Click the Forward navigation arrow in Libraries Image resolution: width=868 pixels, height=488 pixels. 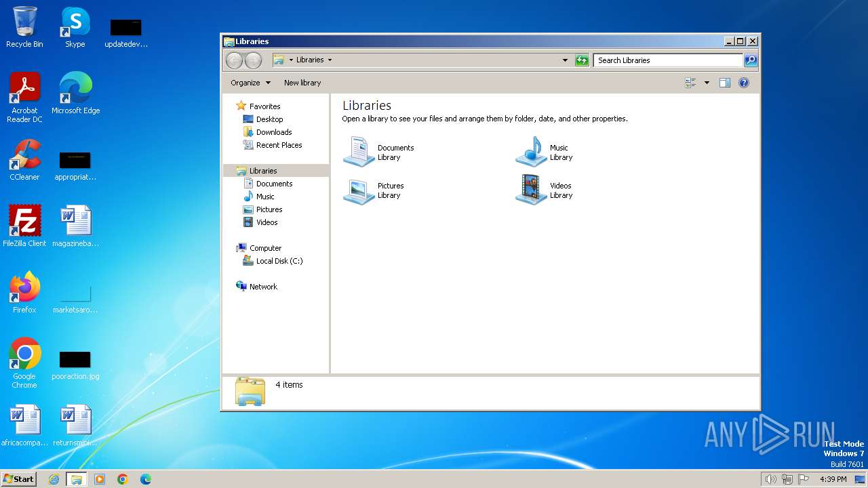pos(253,60)
